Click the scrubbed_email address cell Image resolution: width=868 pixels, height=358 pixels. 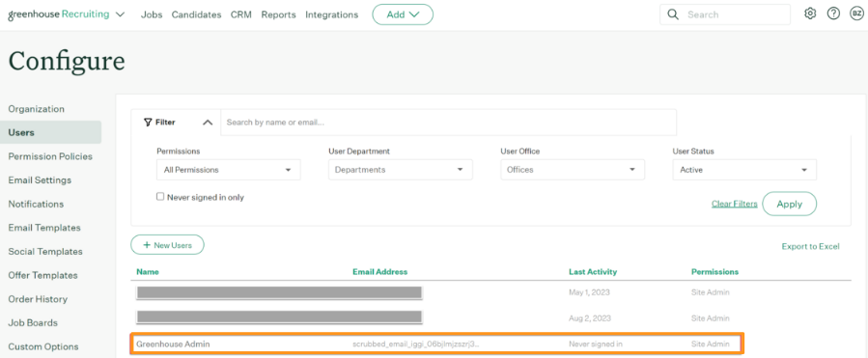416,344
